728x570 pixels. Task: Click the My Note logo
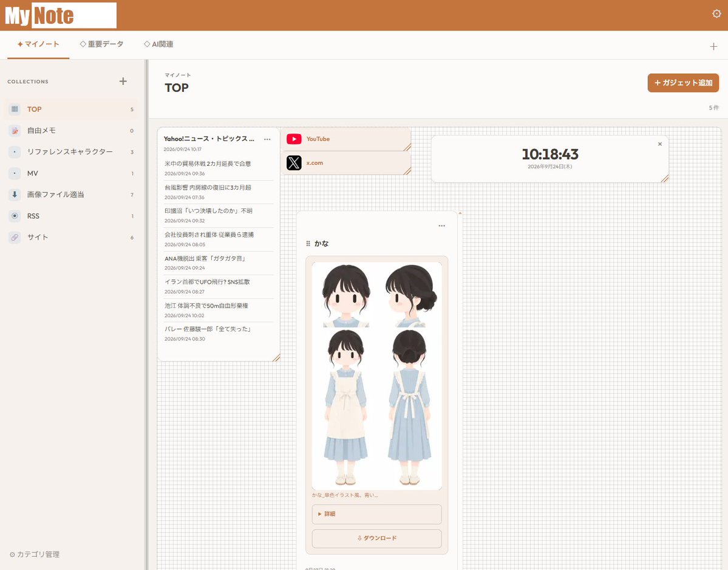[60, 15]
